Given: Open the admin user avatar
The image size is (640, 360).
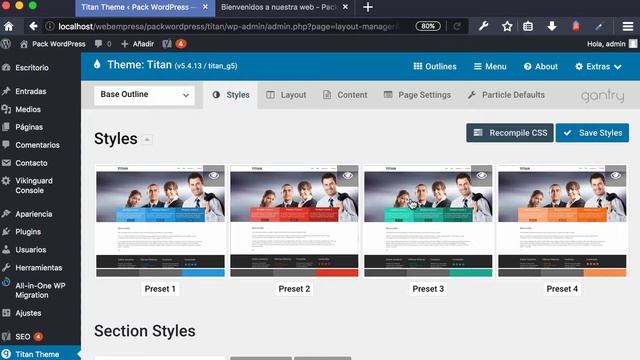Looking at the screenshot, I should click(633, 44).
